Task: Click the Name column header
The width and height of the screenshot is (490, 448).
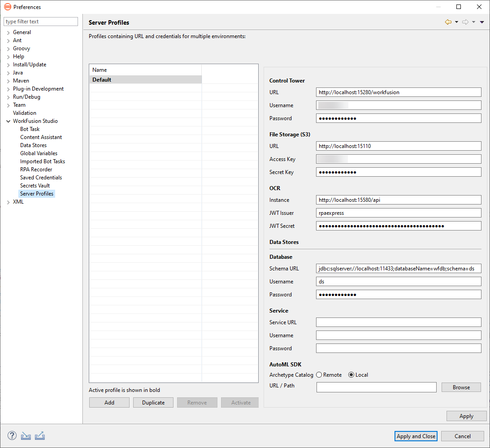Action: (x=146, y=70)
